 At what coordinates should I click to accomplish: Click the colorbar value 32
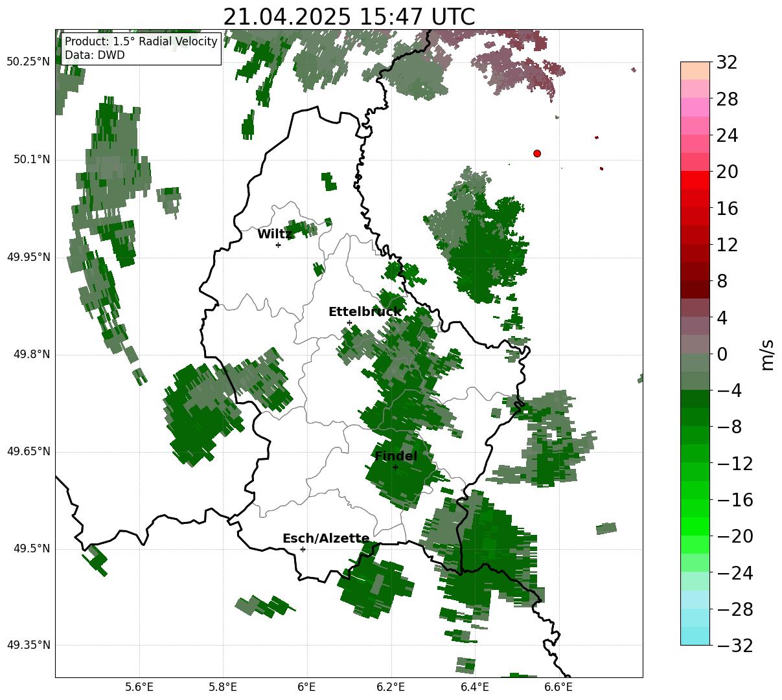coord(727,63)
